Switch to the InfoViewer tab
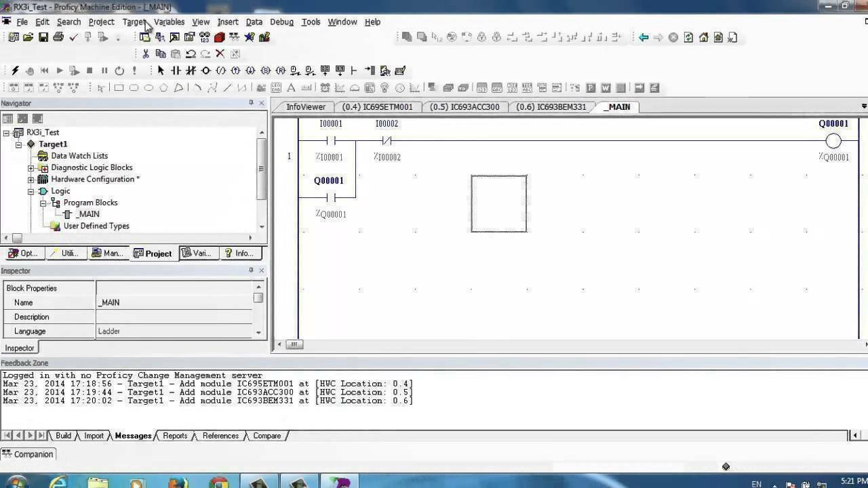Viewport: 868px width, 488px height. click(305, 106)
